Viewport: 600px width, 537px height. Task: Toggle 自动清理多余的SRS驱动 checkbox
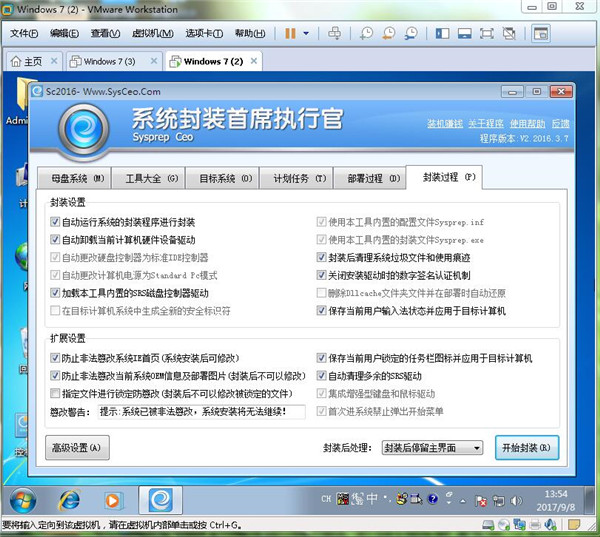[x=321, y=375]
